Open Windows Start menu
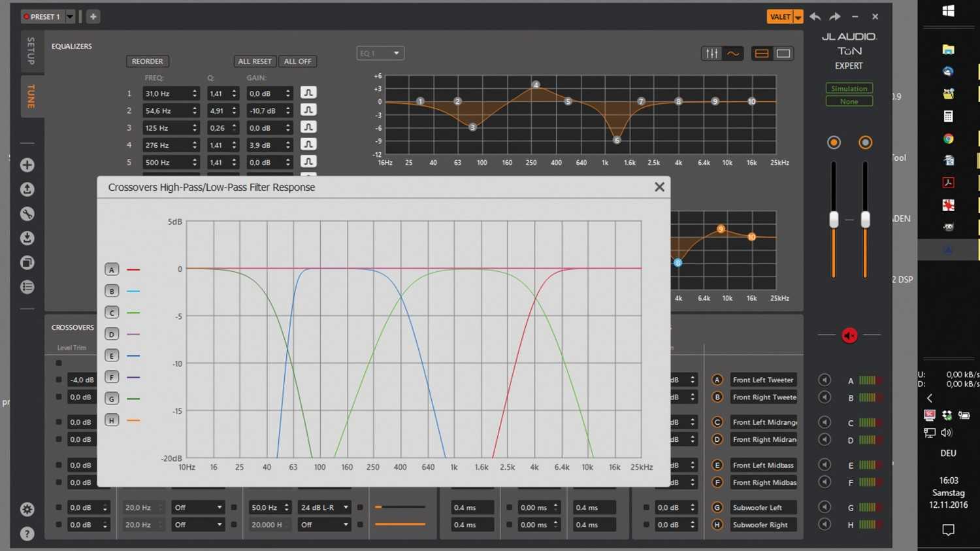980x551 pixels. tap(949, 11)
